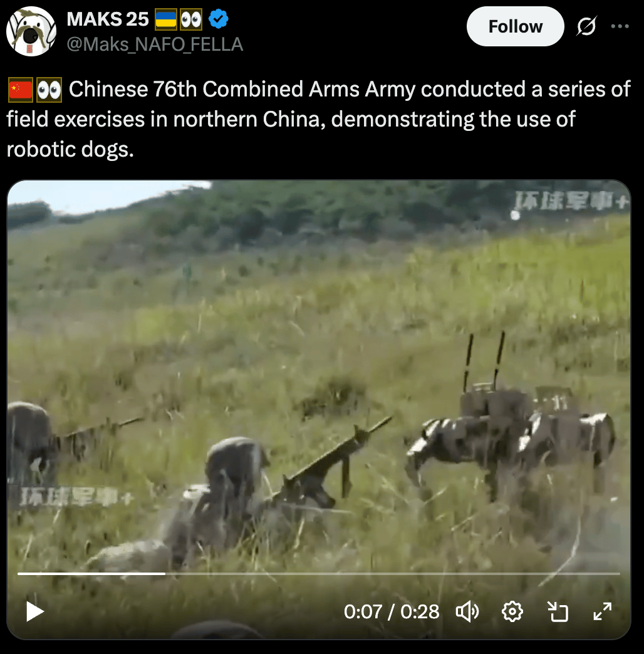Screen dimensions: 644x654
Task: Open the @Maks_NAFO_FELLA handle link
Action: click(x=155, y=44)
